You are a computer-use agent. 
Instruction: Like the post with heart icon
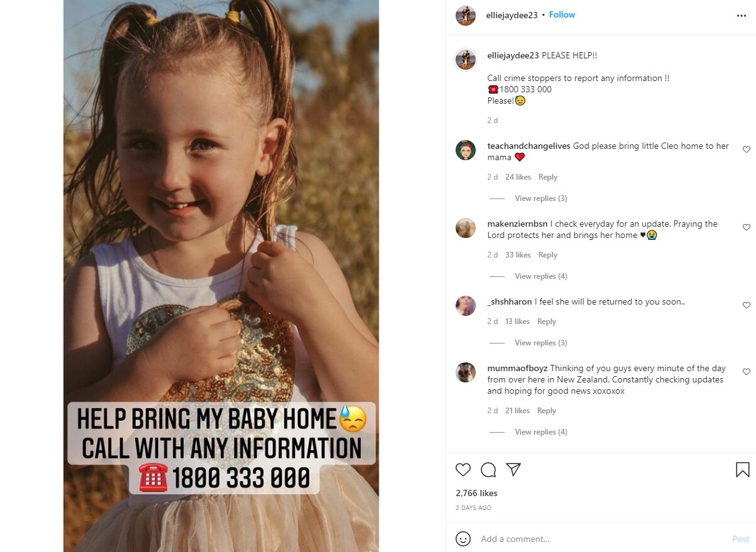tap(463, 470)
